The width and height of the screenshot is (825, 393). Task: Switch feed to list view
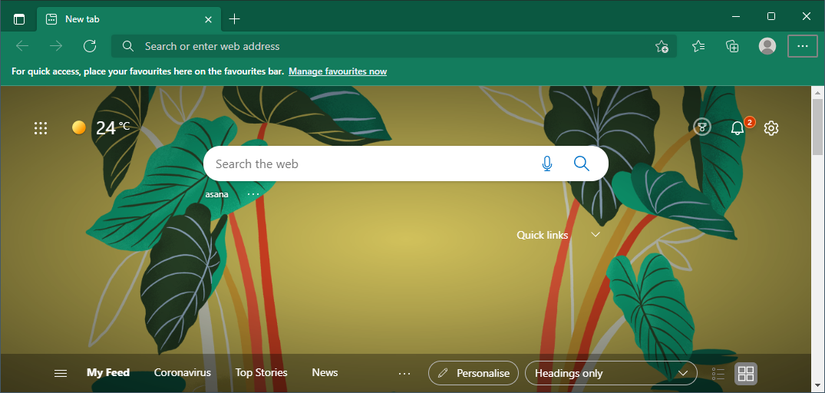(718, 374)
